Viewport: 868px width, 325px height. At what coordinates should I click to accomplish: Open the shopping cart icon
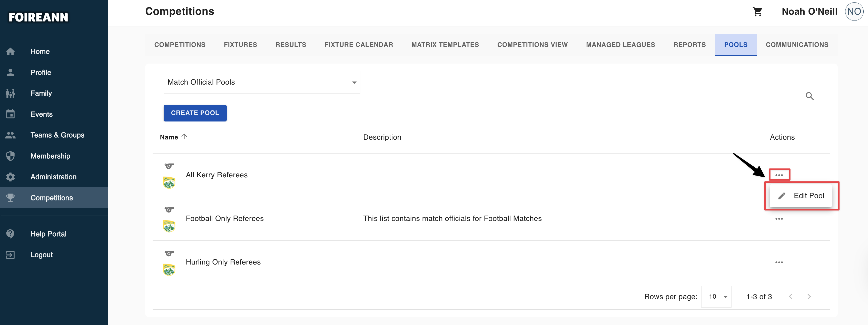[757, 12]
